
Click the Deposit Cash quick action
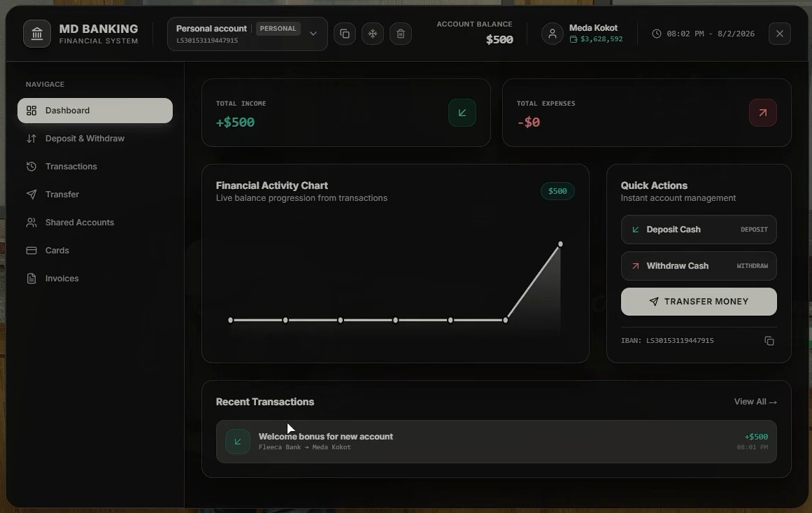tap(699, 230)
